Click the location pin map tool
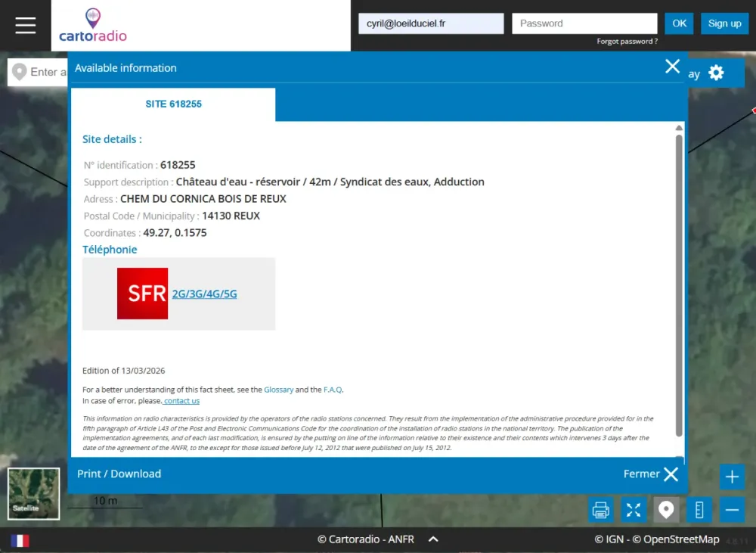This screenshot has height=553, width=756. coord(666,510)
